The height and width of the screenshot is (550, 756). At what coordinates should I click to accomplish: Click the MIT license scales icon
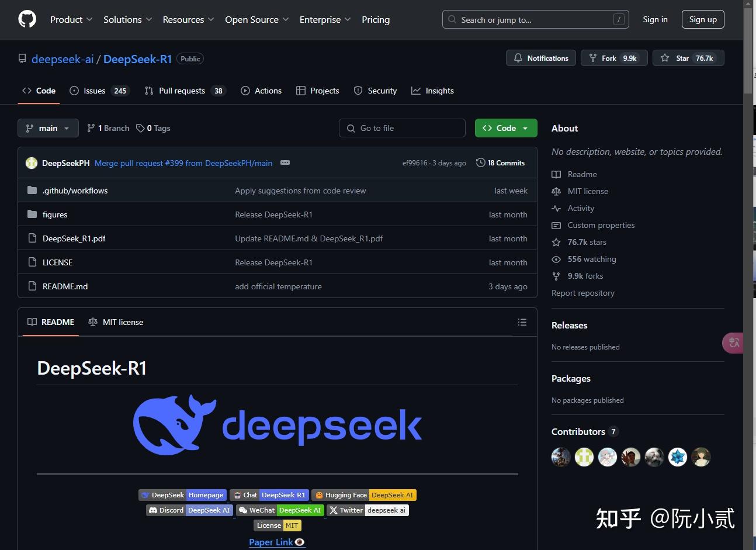(556, 191)
